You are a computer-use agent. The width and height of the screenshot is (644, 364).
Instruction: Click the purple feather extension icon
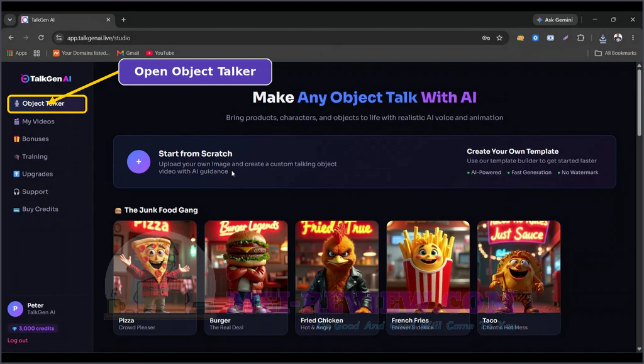point(565,38)
